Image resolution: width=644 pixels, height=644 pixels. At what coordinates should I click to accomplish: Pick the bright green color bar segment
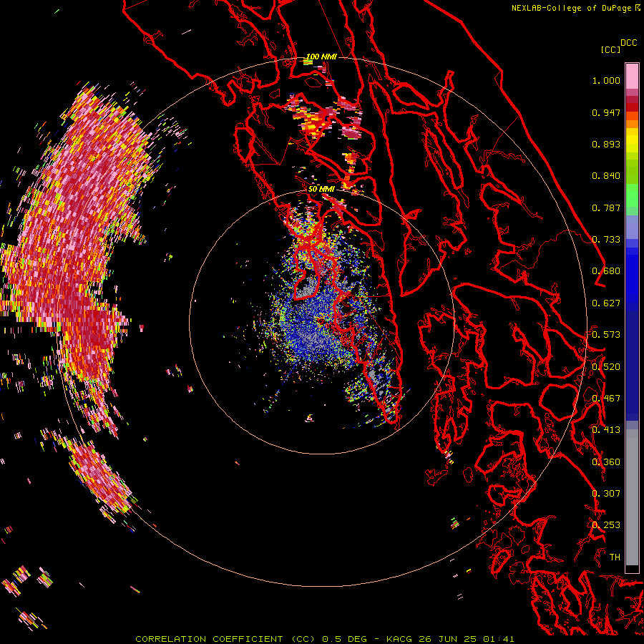[632, 195]
